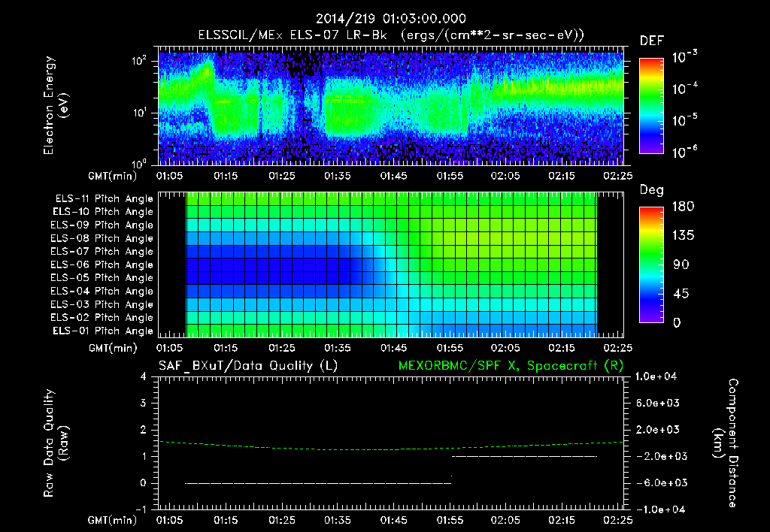Image resolution: width=770 pixels, height=532 pixels.
Task: Click the ELS-02 Pitch Angle label
Action: pos(102,318)
